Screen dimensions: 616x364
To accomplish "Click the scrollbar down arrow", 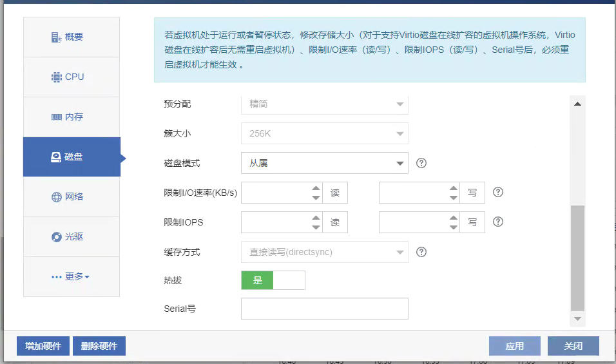I will tap(577, 319).
